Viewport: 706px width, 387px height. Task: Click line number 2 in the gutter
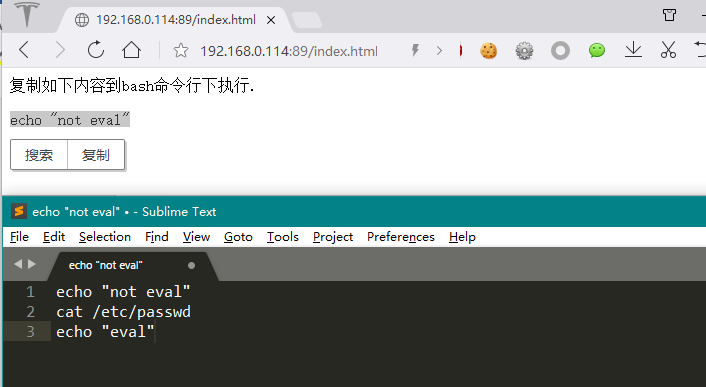[30, 312]
